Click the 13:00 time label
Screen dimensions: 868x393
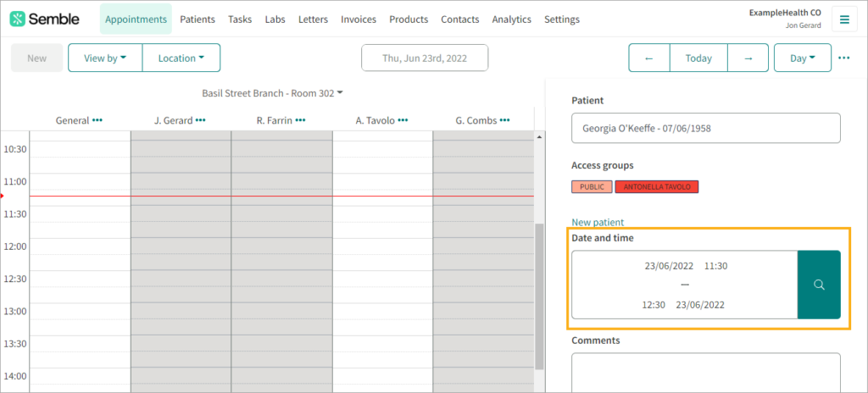pyautogui.click(x=15, y=311)
